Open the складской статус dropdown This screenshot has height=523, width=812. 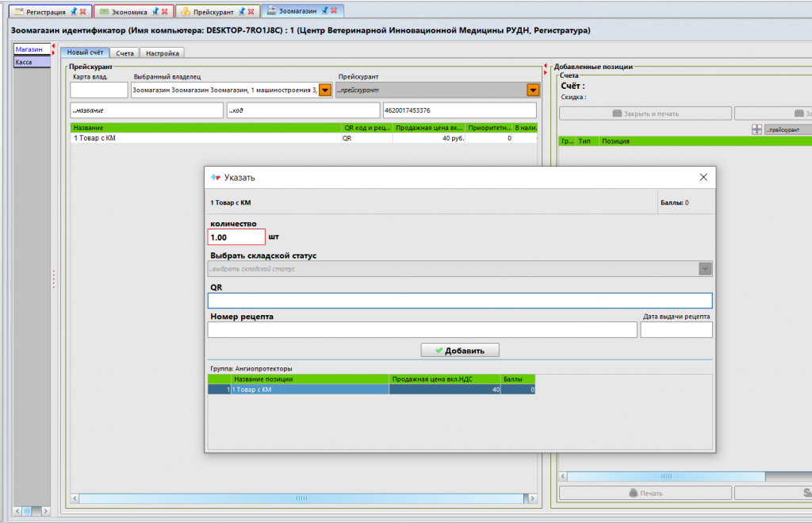pyautogui.click(x=705, y=269)
